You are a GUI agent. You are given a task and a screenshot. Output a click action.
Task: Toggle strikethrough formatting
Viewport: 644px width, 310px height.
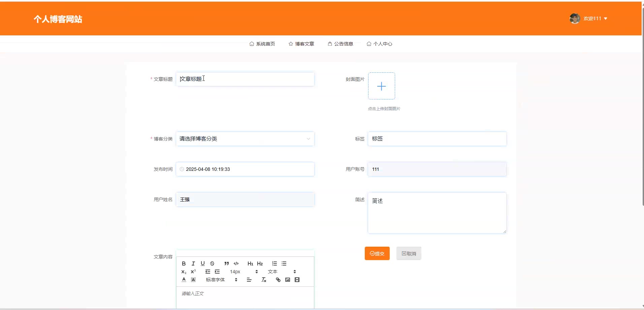pyautogui.click(x=212, y=263)
